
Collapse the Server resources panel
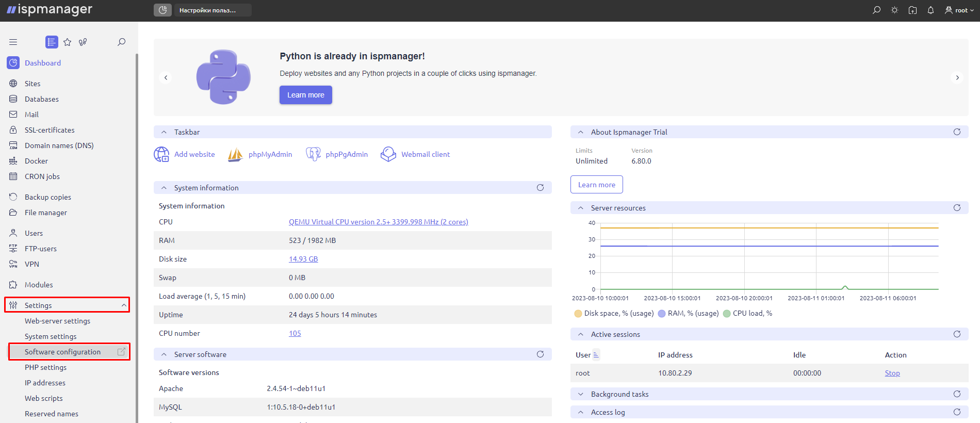(581, 208)
